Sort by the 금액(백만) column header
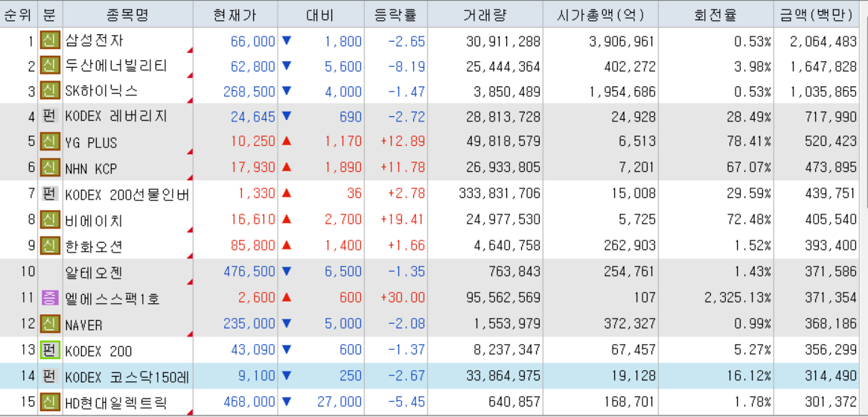Viewport: 868px width, 417px height. point(817,14)
